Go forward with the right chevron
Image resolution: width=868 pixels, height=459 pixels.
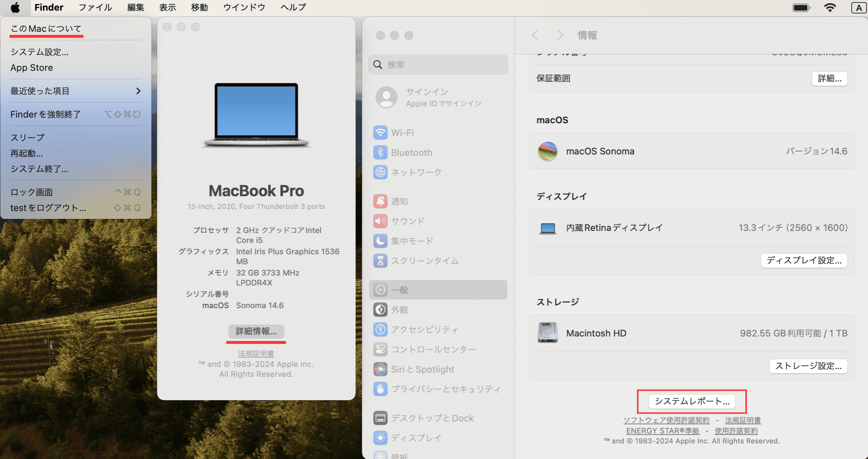[x=560, y=35]
